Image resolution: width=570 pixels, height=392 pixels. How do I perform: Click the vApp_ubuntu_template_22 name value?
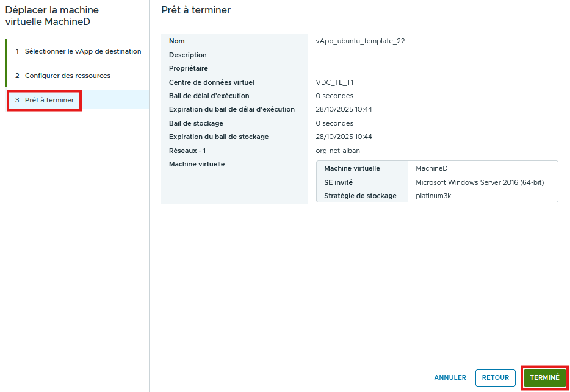pyautogui.click(x=360, y=41)
